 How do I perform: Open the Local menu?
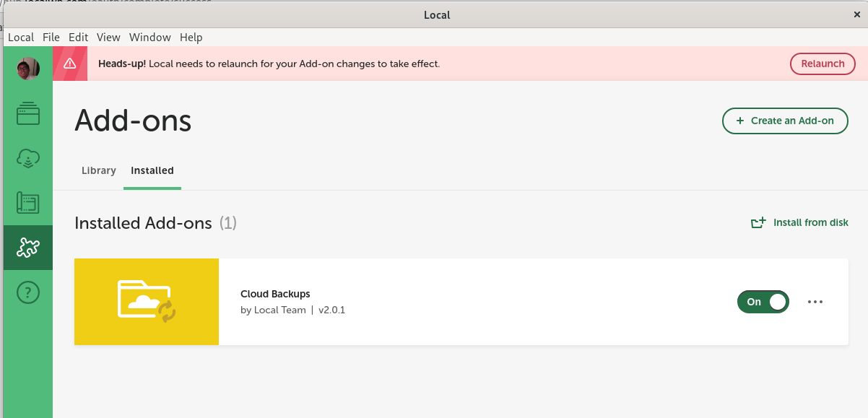coord(21,38)
